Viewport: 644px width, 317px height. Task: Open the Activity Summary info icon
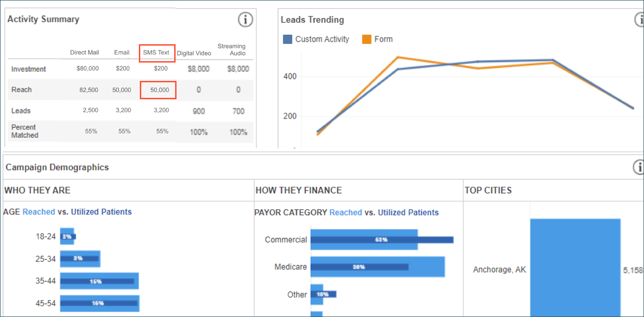[245, 20]
